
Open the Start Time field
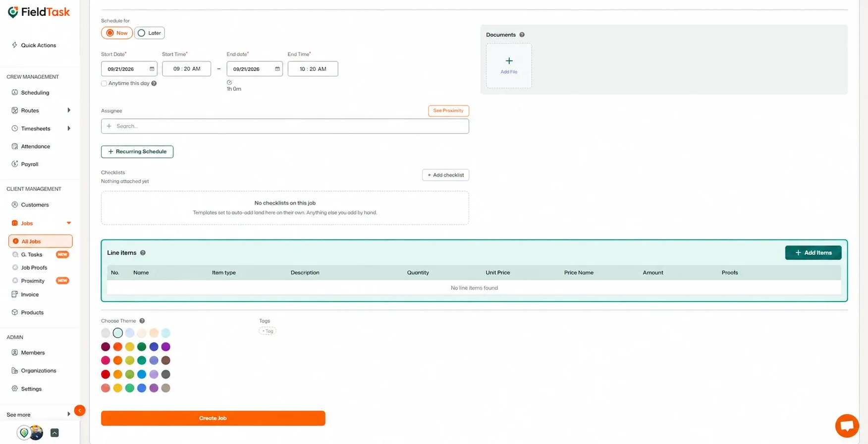tap(186, 69)
